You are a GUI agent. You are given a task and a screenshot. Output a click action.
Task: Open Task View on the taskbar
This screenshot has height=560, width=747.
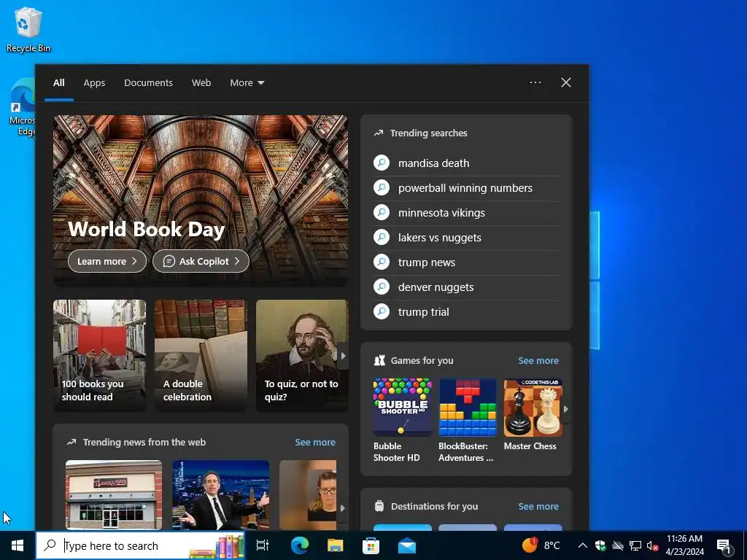coord(263,545)
